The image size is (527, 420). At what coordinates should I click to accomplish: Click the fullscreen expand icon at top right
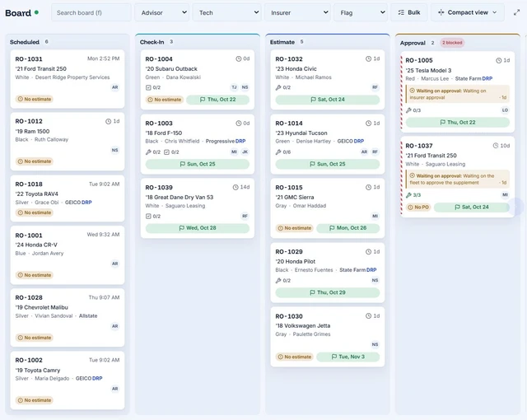pos(516,13)
